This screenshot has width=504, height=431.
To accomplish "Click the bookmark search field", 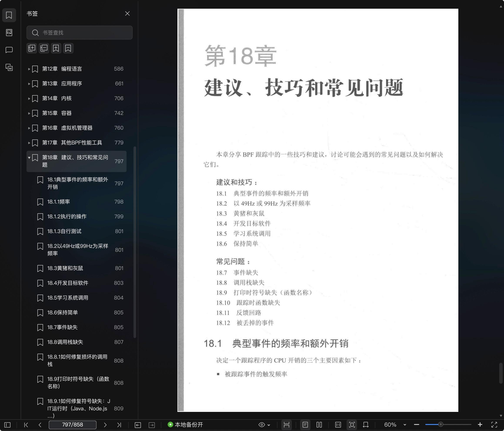I will (x=80, y=33).
